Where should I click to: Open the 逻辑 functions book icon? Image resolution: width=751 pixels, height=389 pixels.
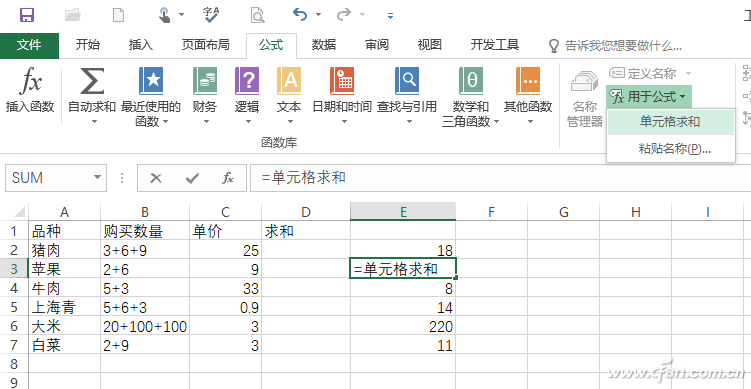point(247,81)
